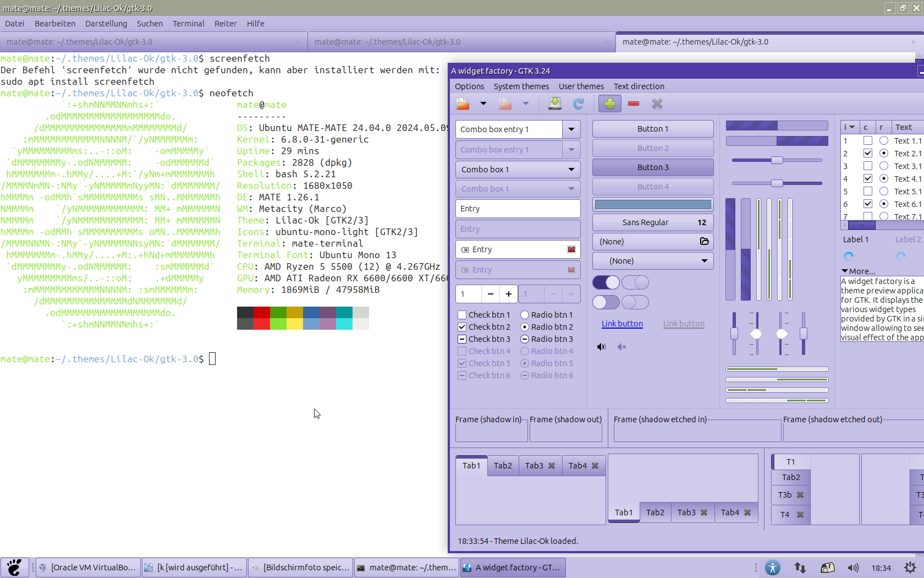Open the System themes menu

[x=521, y=86]
